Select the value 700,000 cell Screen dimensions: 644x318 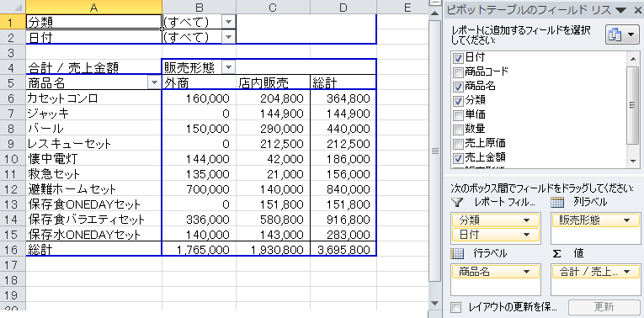tap(200, 188)
